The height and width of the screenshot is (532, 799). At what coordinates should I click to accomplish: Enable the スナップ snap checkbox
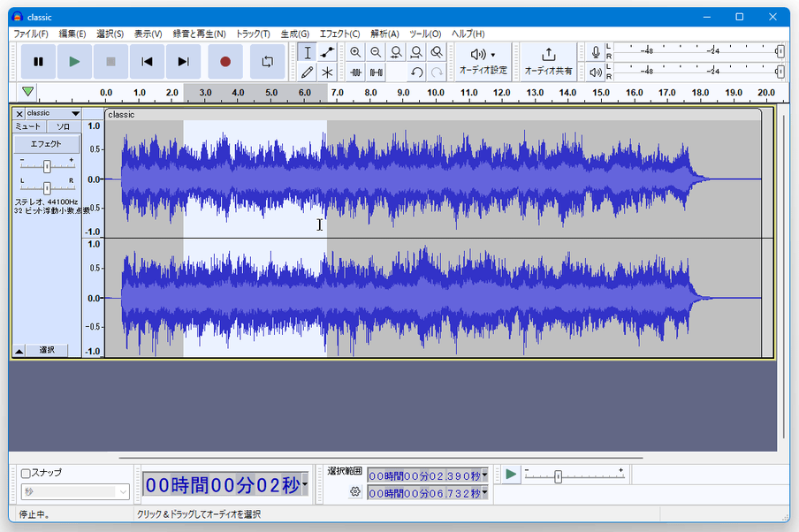tap(26, 474)
